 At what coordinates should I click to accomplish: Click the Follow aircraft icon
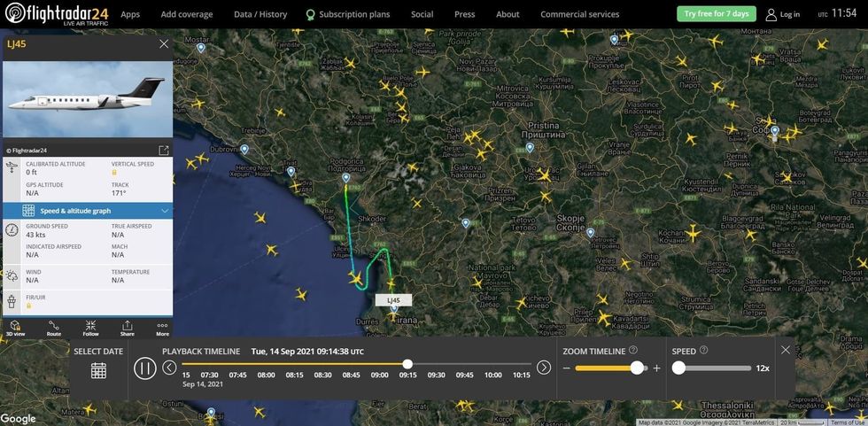(x=90, y=328)
